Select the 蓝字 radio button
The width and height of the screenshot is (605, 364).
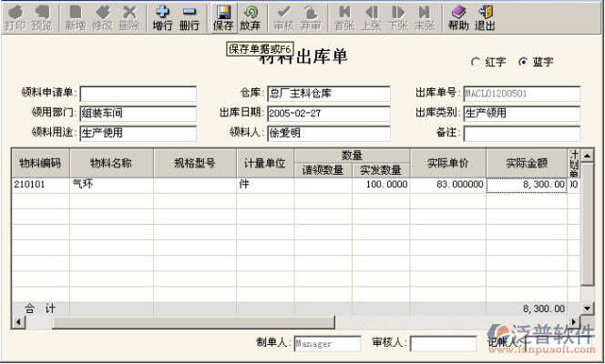coord(522,63)
